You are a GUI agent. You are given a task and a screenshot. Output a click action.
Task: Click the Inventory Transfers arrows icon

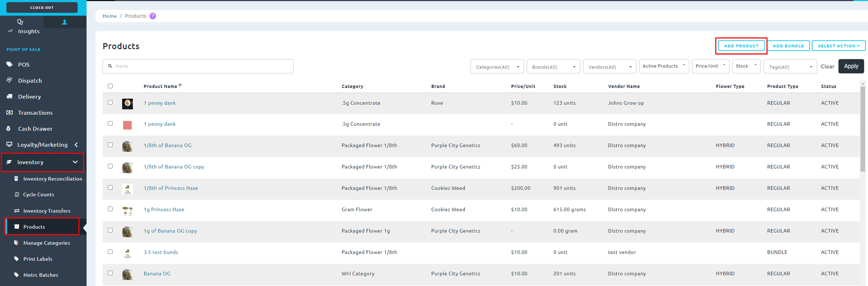coord(17,211)
